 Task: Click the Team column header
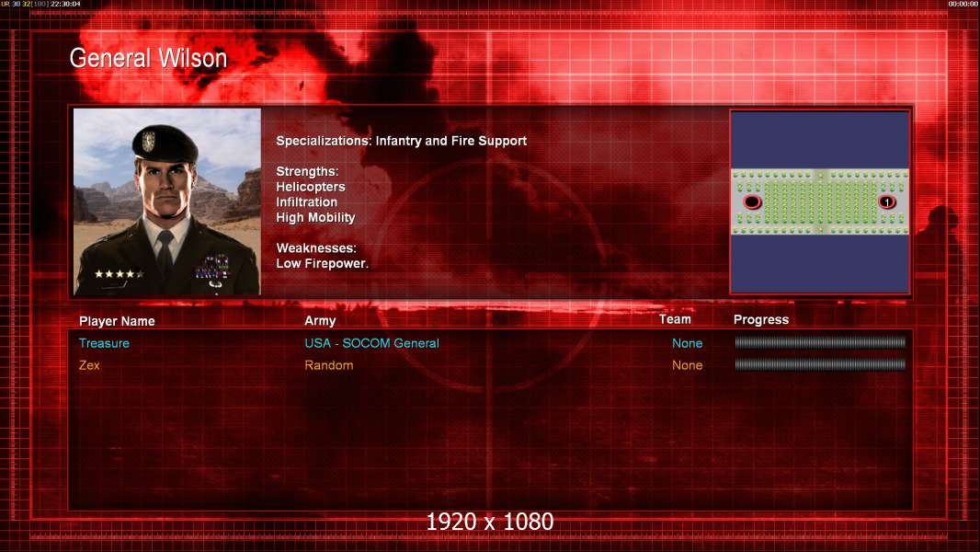[x=675, y=319]
